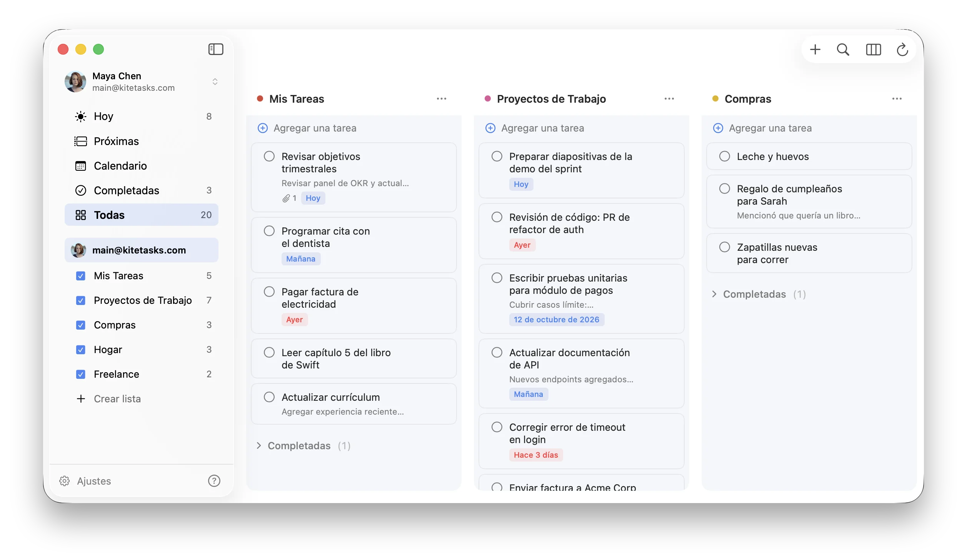Open search with magnifier icon

click(843, 49)
